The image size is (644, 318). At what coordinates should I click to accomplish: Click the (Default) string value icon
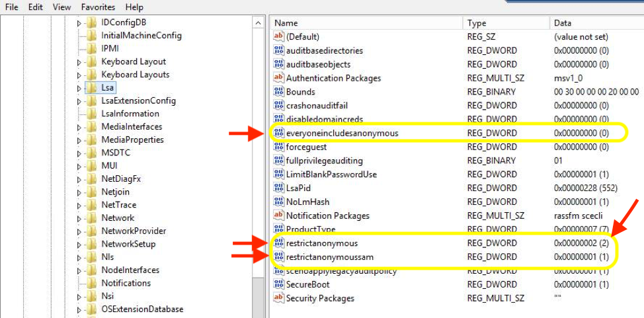click(279, 37)
